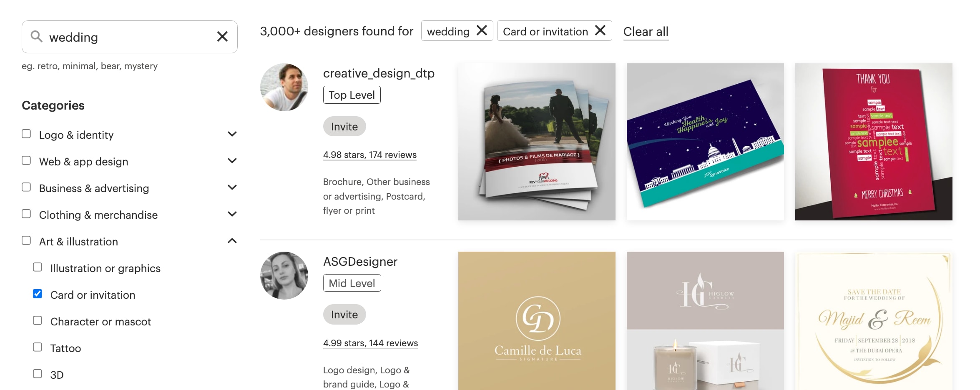Remove the 'wedding' filter chip
Screen dimensions: 980x390
tap(482, 30)
